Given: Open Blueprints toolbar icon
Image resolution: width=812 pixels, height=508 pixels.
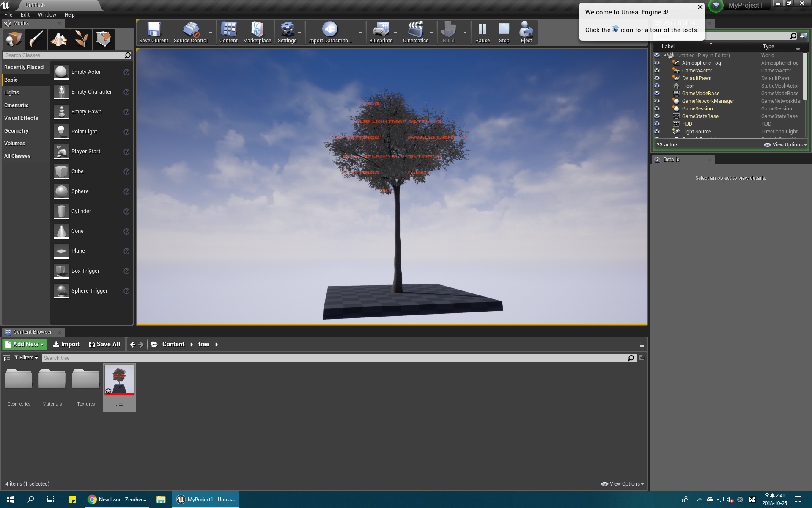Looking at the screenshot, I should (381, 33).
